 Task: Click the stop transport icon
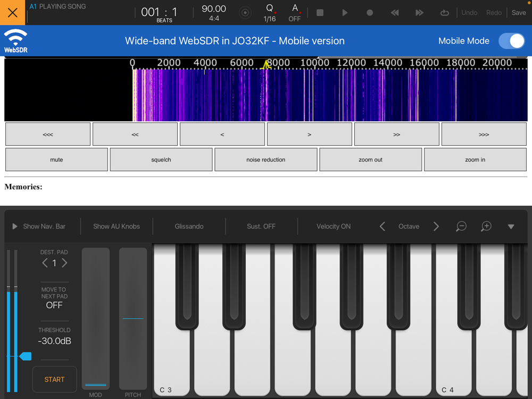pos(320,13)
